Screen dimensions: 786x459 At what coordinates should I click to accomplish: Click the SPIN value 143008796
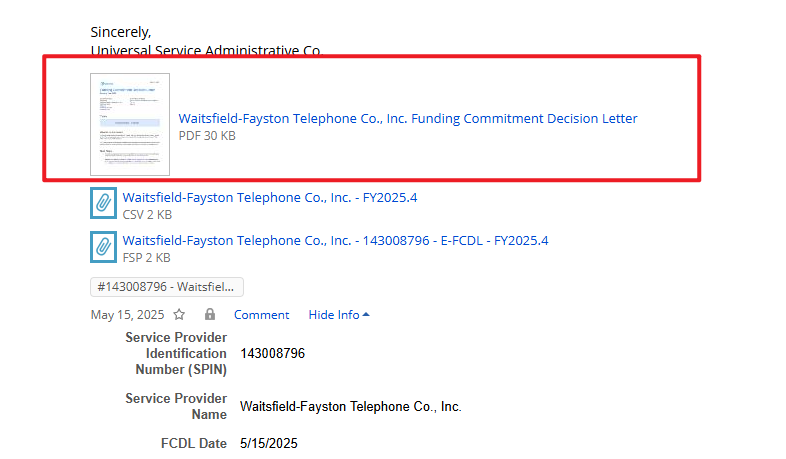point(272,353)
